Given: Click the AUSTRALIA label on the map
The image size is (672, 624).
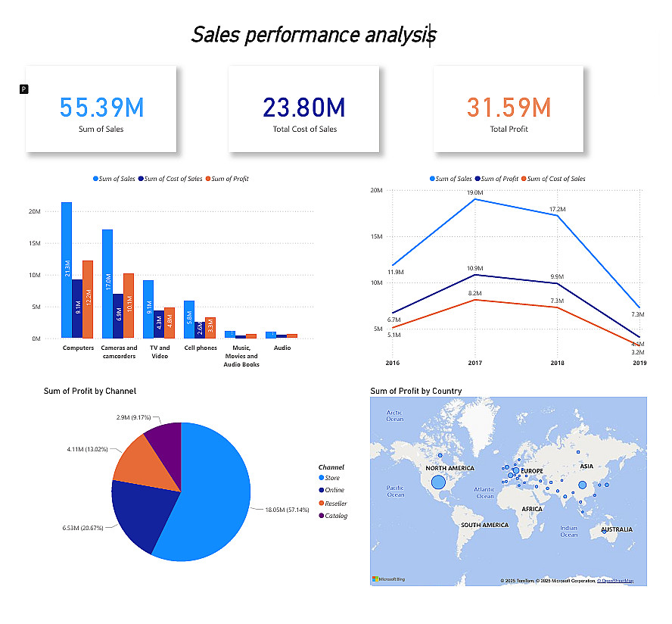Looking at the screenshot, I should click(616, 529).
